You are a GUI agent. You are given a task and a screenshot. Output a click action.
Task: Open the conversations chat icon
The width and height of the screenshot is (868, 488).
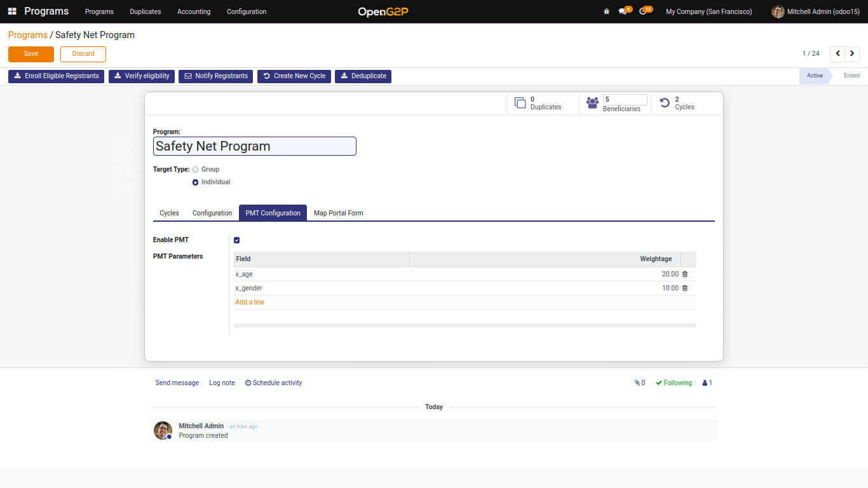coord(623,11)
